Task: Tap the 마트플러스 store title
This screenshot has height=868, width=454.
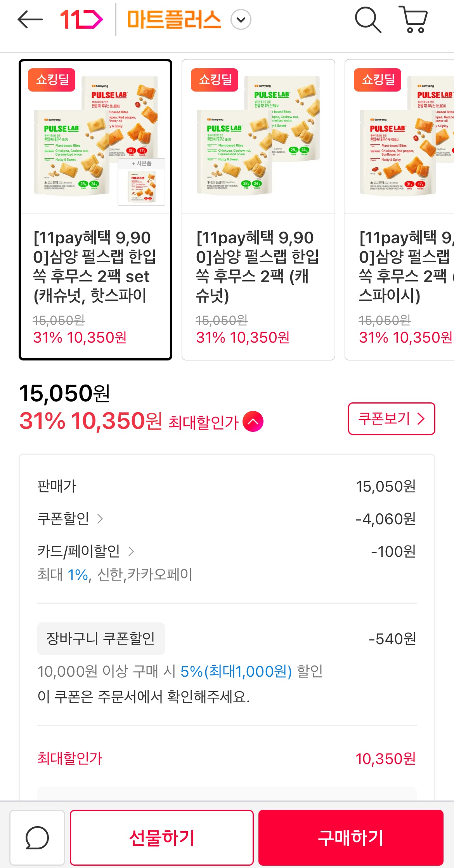Action: (x=174, y=20)
